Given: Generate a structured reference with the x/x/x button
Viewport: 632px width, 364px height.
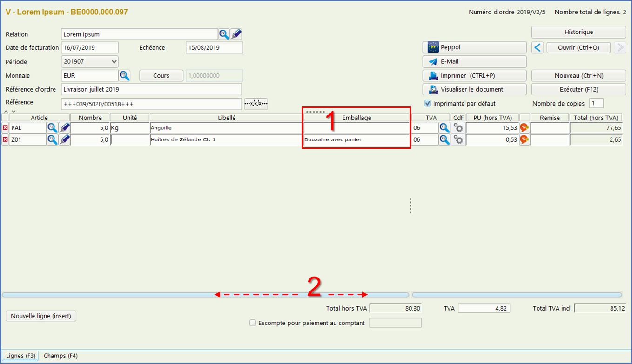Looking at the screenshot, I should [x=256, y=104].
